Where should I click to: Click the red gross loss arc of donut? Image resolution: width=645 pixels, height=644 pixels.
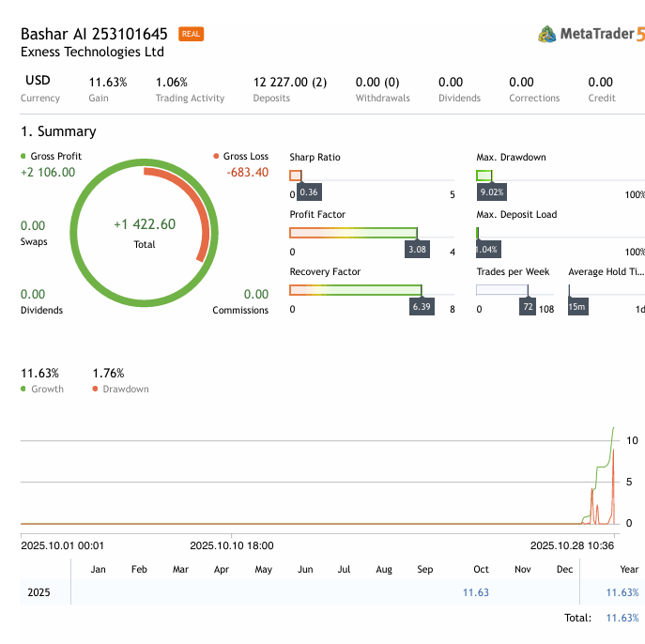(x=200, y=207)
